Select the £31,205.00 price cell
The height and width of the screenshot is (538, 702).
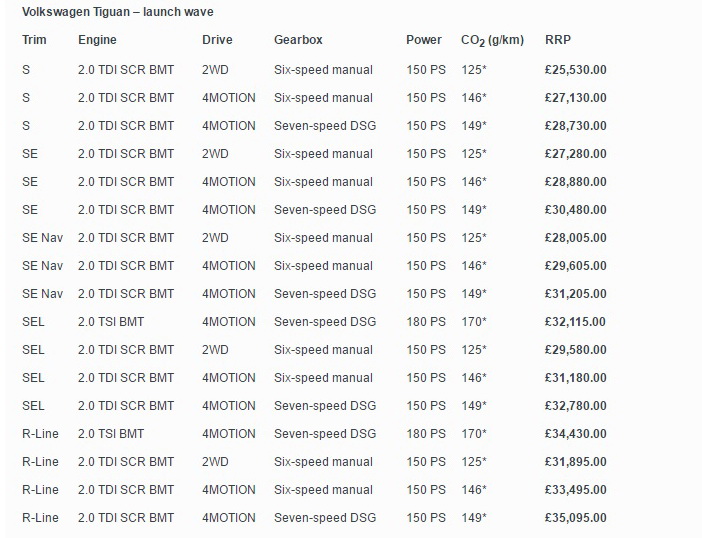tap(576, 294)
